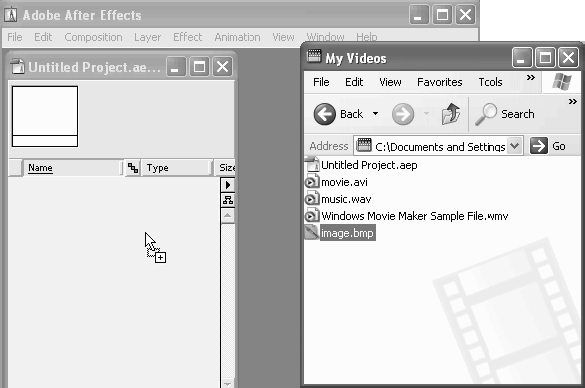585x388 pixels.
Task: Click the Go button next to Address
Action: point(548,146)
